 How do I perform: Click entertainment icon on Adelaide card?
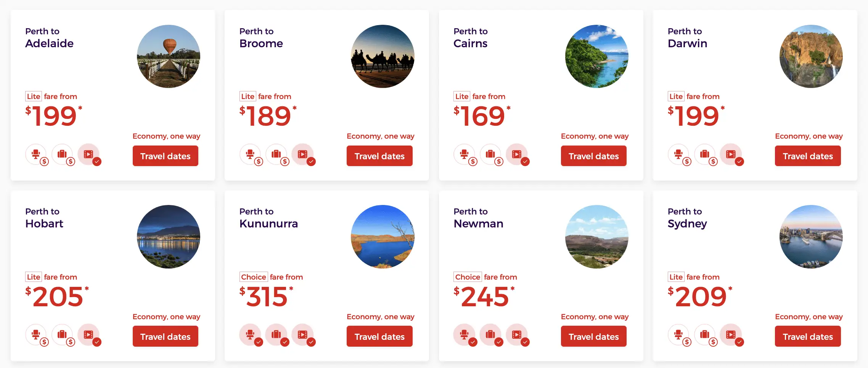click(88, 154)
